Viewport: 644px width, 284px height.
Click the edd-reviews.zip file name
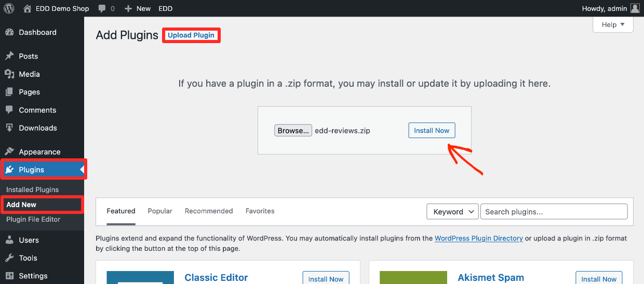(x=342, y=131)
